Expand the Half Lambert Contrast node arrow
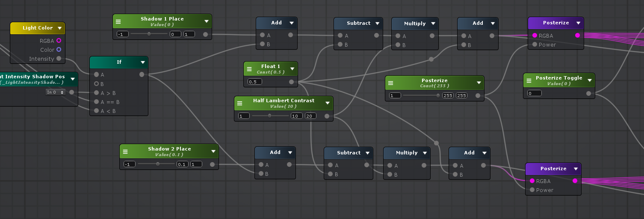 coord(327,103)
